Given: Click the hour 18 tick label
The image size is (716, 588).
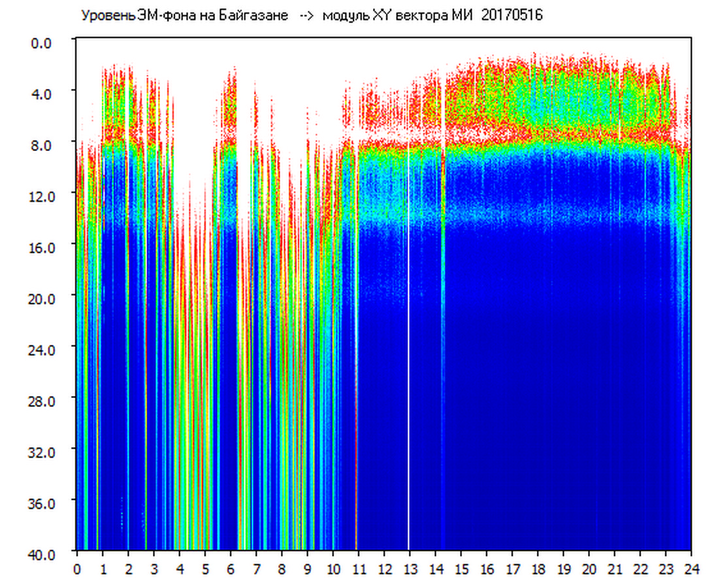Looking at the screenshot, I should click(x=538, y=568).
